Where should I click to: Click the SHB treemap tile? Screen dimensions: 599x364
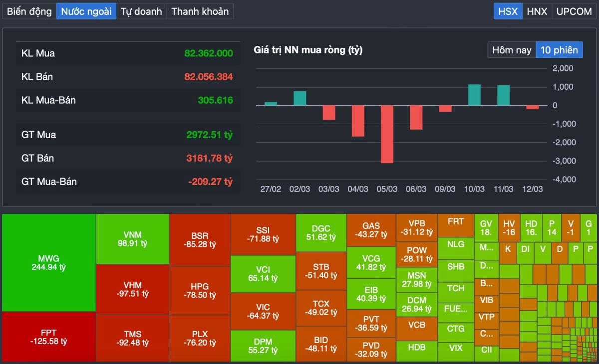pos(456,270)
